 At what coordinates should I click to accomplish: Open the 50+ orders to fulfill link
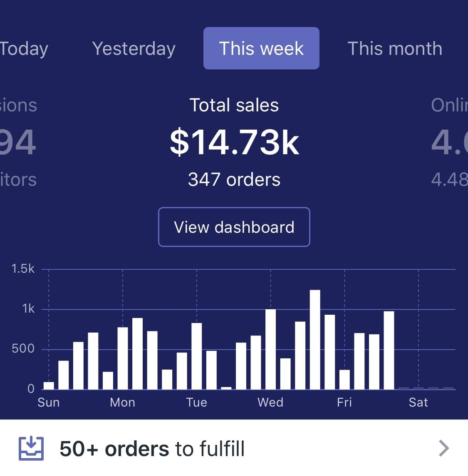point(152,449)
